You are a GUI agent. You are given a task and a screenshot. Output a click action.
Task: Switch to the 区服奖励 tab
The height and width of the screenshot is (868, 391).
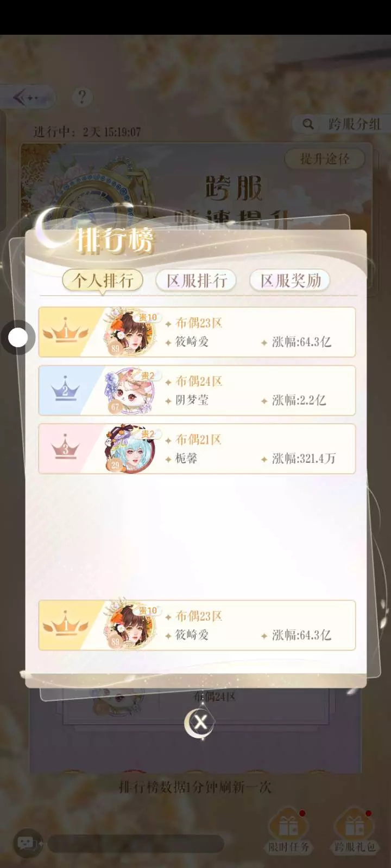(x=291, y=280)
